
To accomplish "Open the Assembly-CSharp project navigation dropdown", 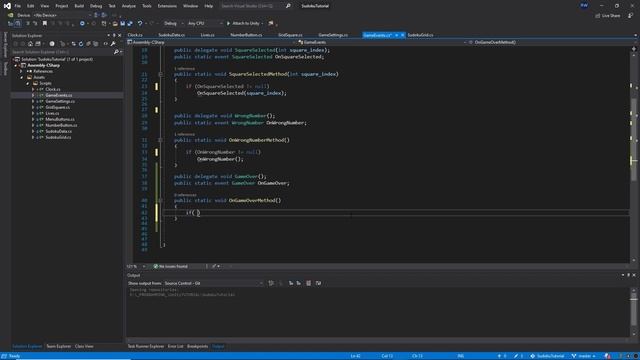I will click(211, 42).
